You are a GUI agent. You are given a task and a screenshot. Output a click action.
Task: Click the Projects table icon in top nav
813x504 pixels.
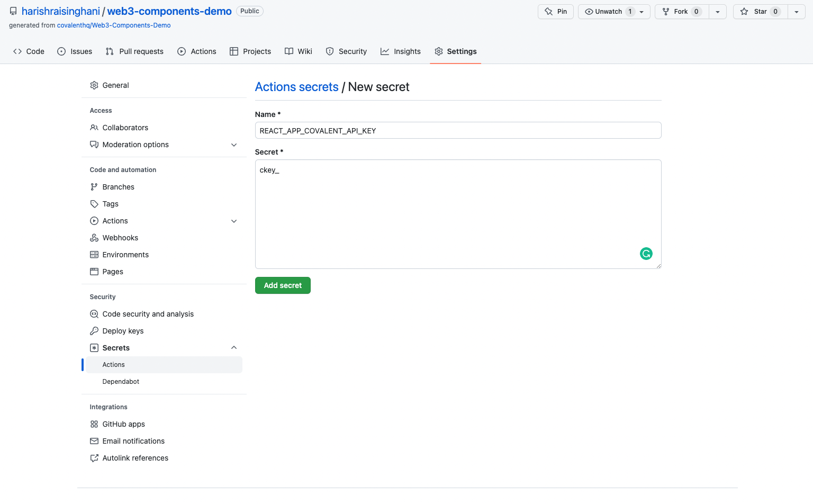click(234, 51)
